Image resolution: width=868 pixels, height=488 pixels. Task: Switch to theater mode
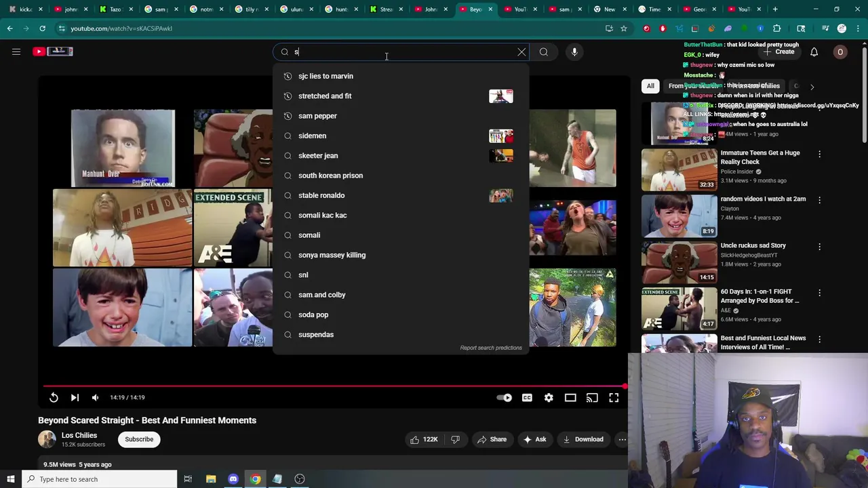(x=570, y=398)
